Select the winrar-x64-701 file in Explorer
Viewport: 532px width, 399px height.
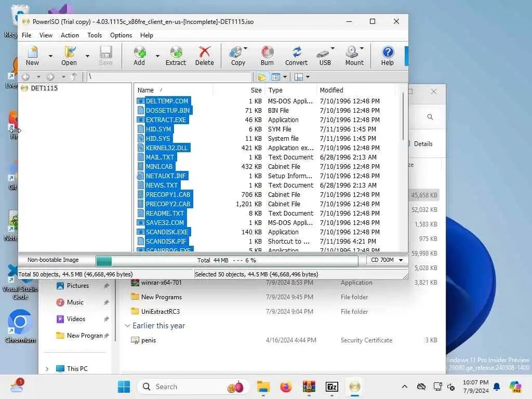pyautogui.click(x=161, y=283)
